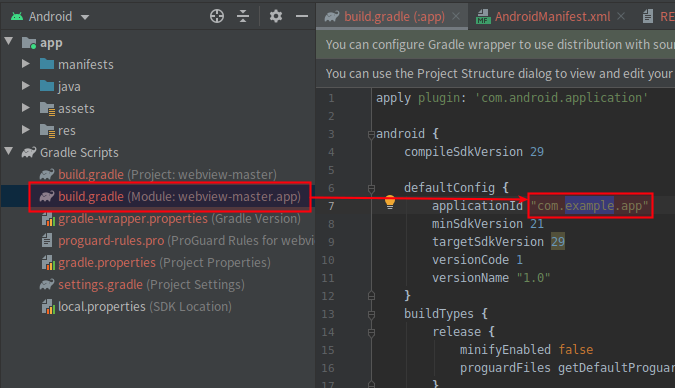Screen dimensions: 675x388
Task: Open build.gradle (Project: webview-master)
Action: pyautogui.click(x=167, y=174)
